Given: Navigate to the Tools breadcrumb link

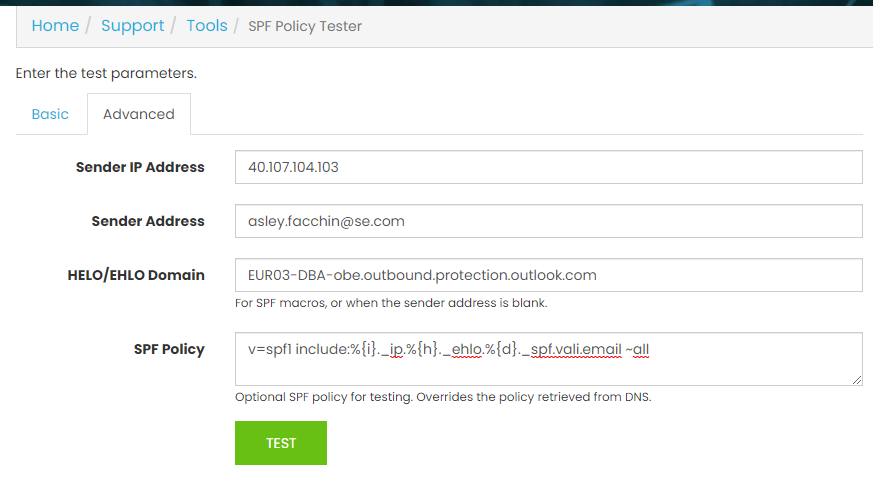Looking at the screenshot, I should (206, 26).
